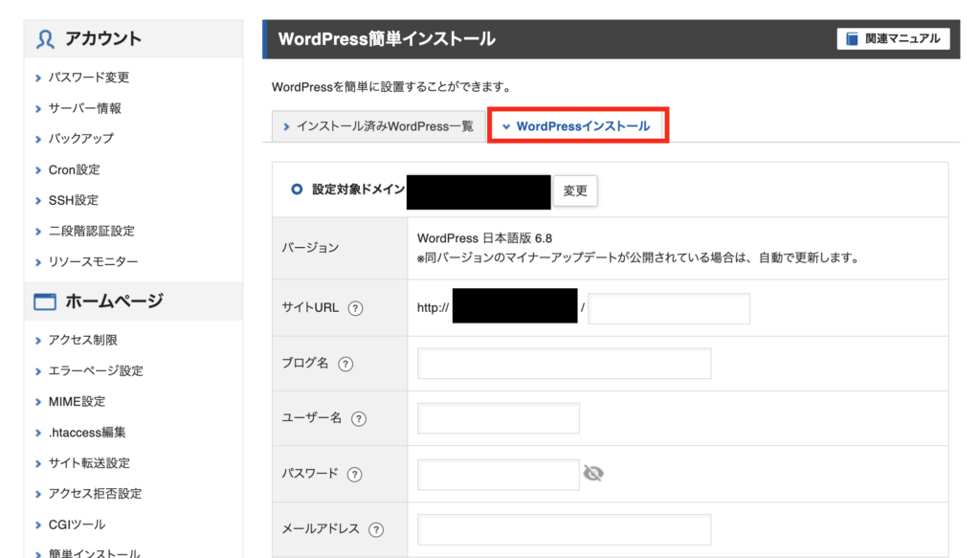This screenshot has width=980, height=558.
Task: Click the WordPress 日本語版 6.8 version text
Action: [484, 238]
